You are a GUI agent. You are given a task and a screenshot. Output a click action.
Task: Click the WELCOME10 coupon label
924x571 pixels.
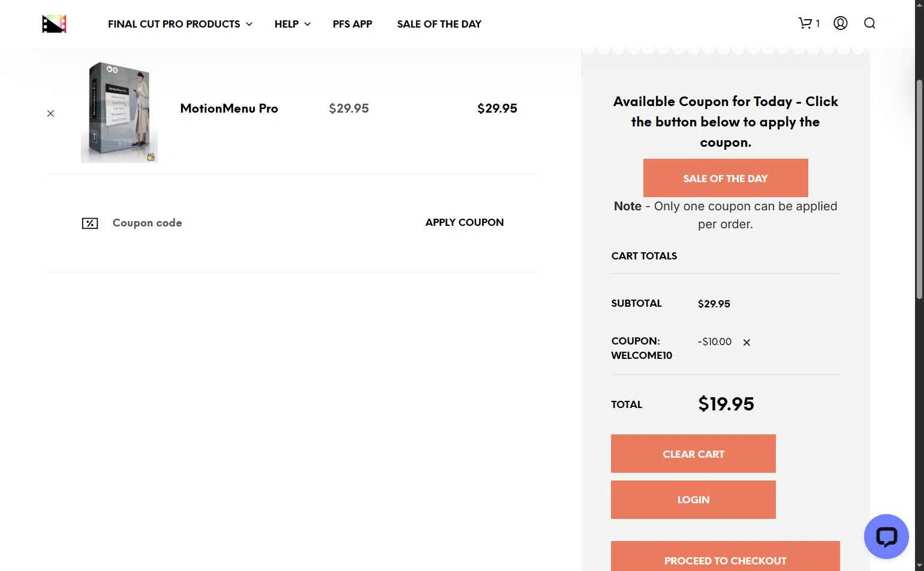[x=642, y=348]
